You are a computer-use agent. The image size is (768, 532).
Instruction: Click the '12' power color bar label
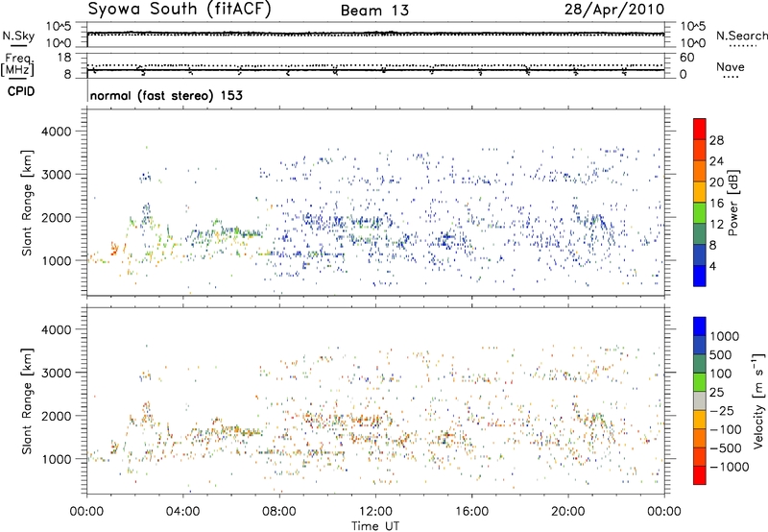click(716, 225)
